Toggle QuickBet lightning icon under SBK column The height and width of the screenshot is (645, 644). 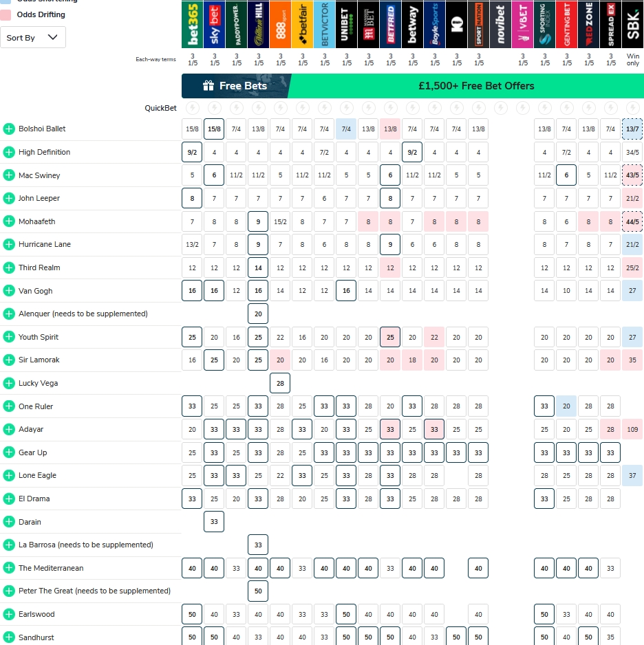(x=632, y=108)
